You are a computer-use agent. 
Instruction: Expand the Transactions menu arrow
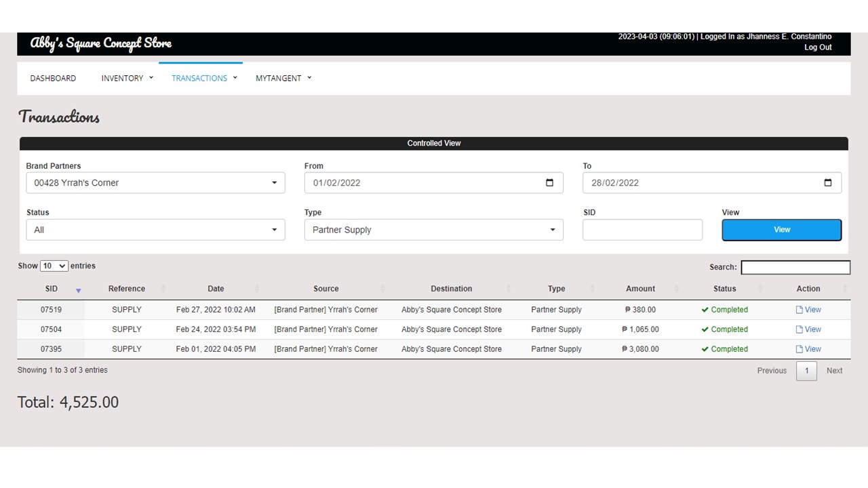235,78
